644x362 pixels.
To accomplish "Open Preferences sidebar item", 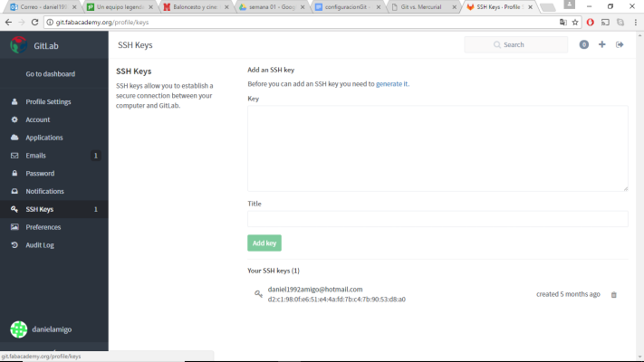I will [x=53, y=227].
